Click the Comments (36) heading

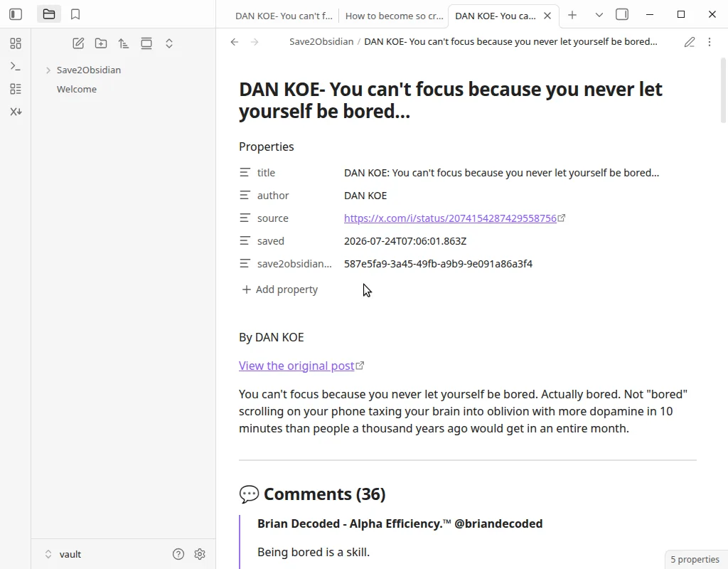tap(312, 494)
